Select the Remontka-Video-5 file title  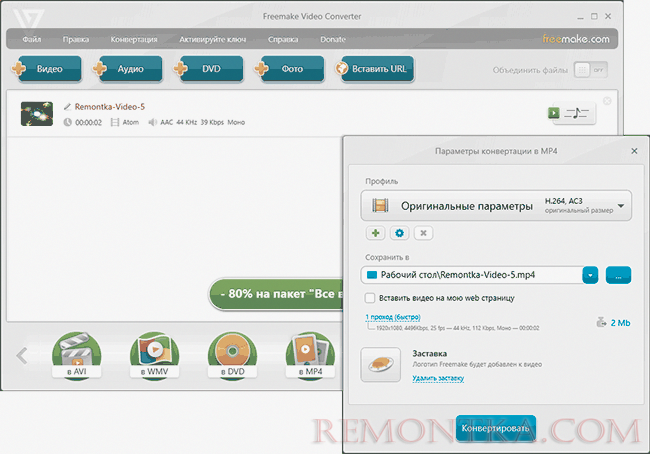[x=110, y=107]
